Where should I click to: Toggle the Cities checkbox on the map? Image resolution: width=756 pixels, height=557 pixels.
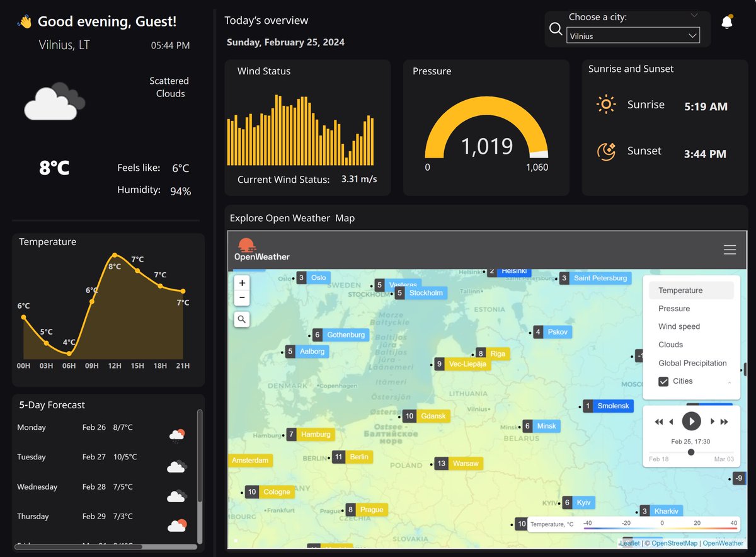[x=663, y=381]
